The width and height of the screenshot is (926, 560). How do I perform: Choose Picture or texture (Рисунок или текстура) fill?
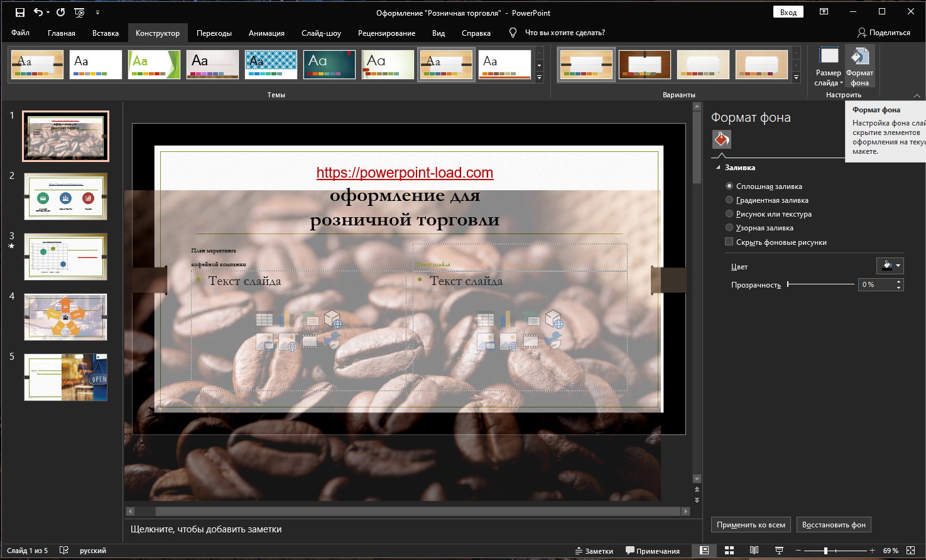(729, 214)
